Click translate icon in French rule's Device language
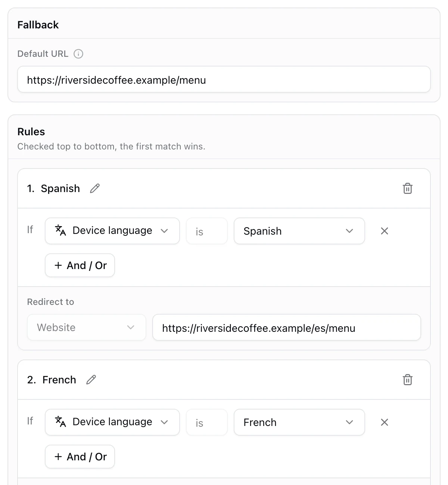448x485 pixels. point(60,422)
